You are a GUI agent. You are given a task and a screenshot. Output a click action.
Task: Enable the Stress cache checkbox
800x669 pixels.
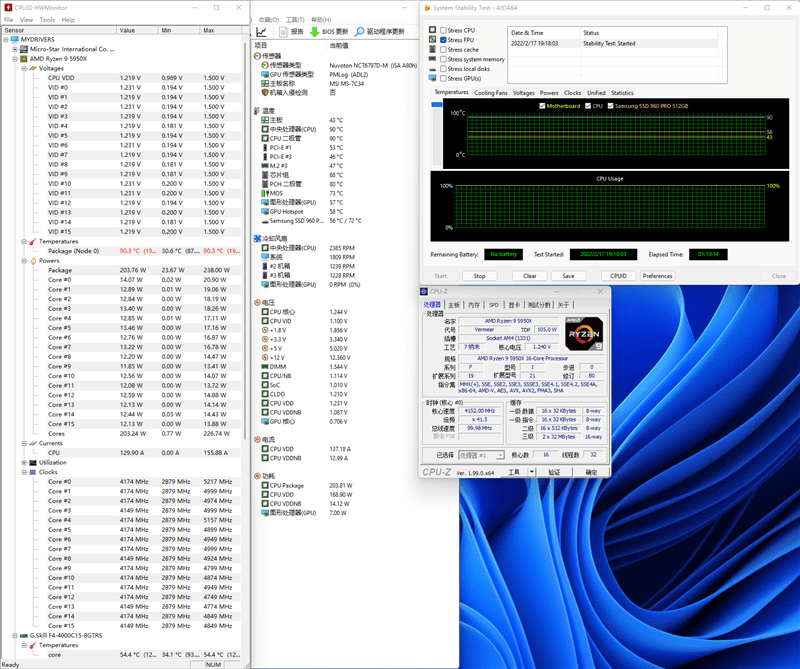pyautogui.click(x=443, y=49)
